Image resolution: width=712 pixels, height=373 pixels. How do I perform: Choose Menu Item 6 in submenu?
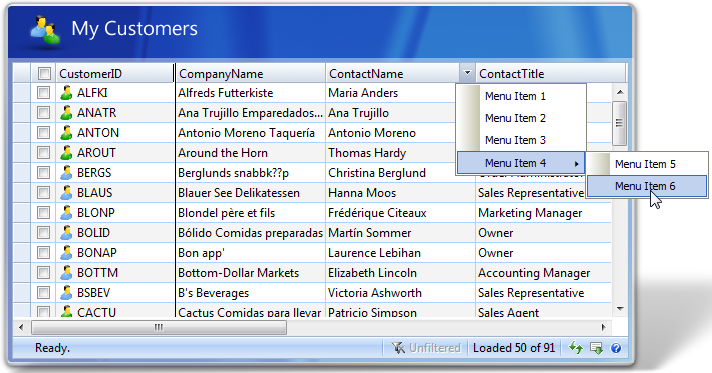(x=647, y=186)
